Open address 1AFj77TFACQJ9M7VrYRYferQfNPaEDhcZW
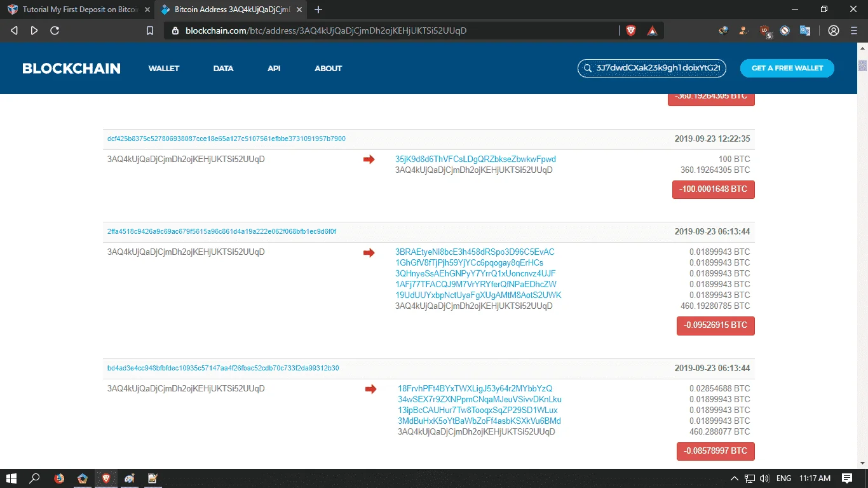The height and width of the screenshot is (488, 868). point(476,285)
